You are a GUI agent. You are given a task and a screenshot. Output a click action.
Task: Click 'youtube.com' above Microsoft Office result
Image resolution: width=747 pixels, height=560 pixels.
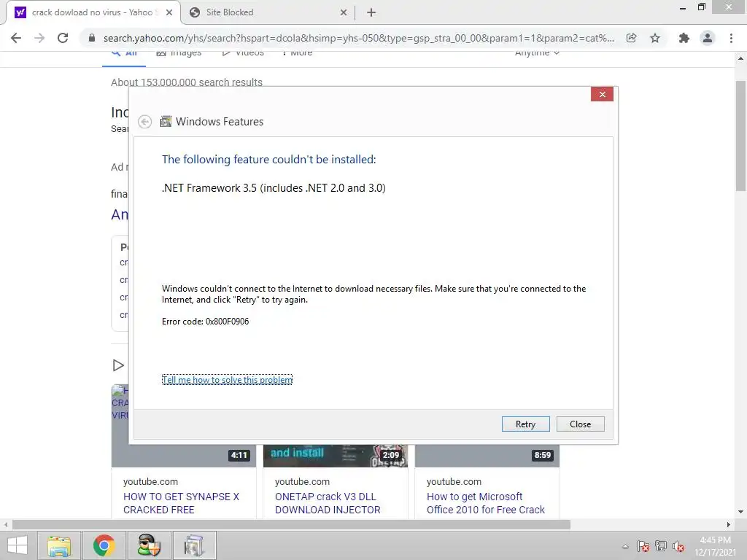tap(454, 481)
